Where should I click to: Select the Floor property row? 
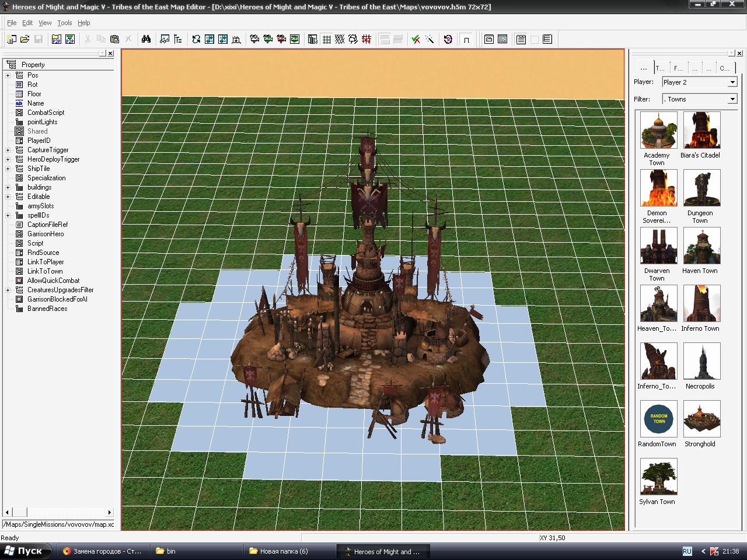click(x=34, y=94)
